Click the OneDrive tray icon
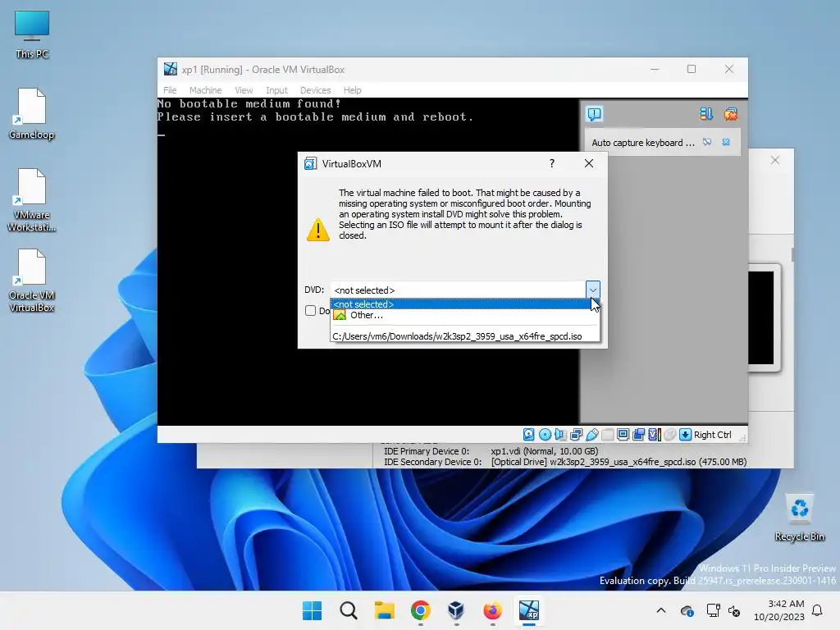The width and height of the screenshot is (840, 630). pyautogui.click(x=687, y=610)
